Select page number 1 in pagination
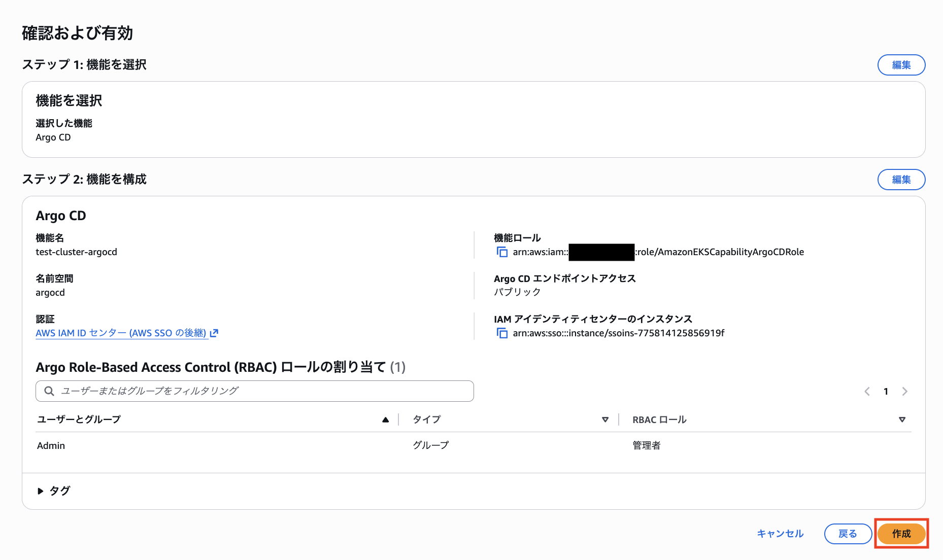This screenshot has width=943, height=560. 886,391
